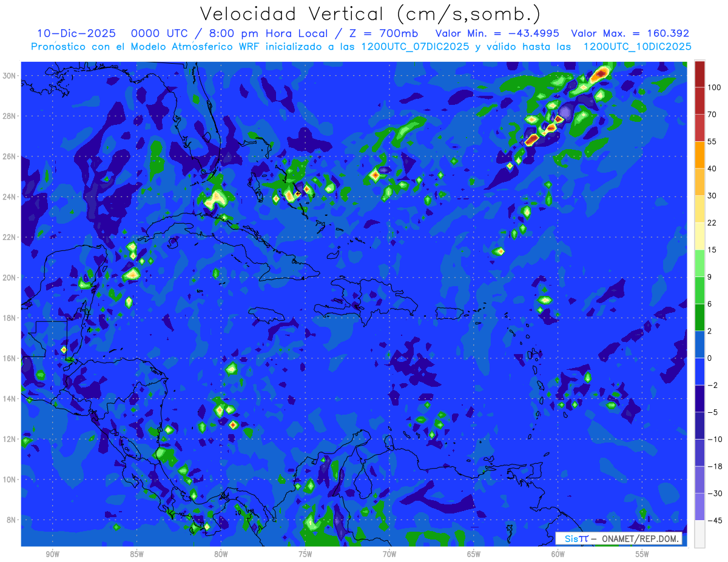728x562 pixels.
Task: Click the "Valor Max. = 160.392" text
Action: tap(630, 33)
